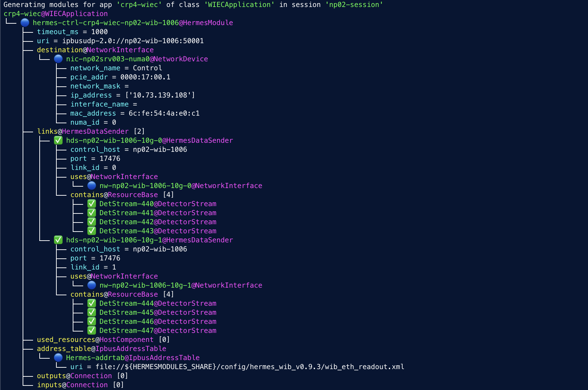The width and height of the screenshot is (588, 390).
Task: Click the Generating modules header line
Action: click(x=193, y=5)
